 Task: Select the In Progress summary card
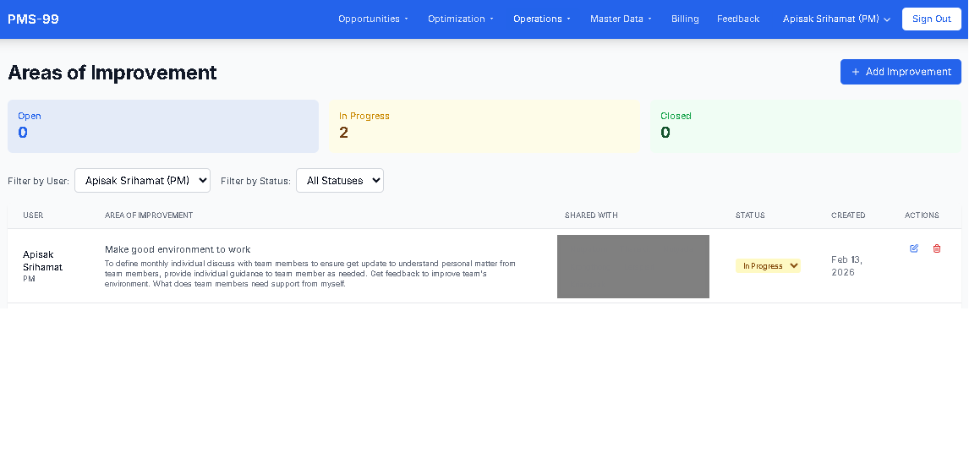point(485,126)
